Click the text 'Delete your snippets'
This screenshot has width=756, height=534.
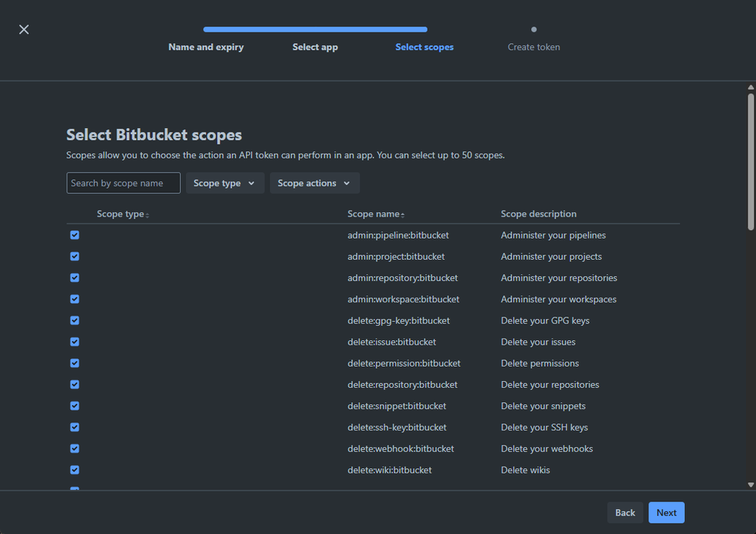pyautogui.click(x=543, y=406)
